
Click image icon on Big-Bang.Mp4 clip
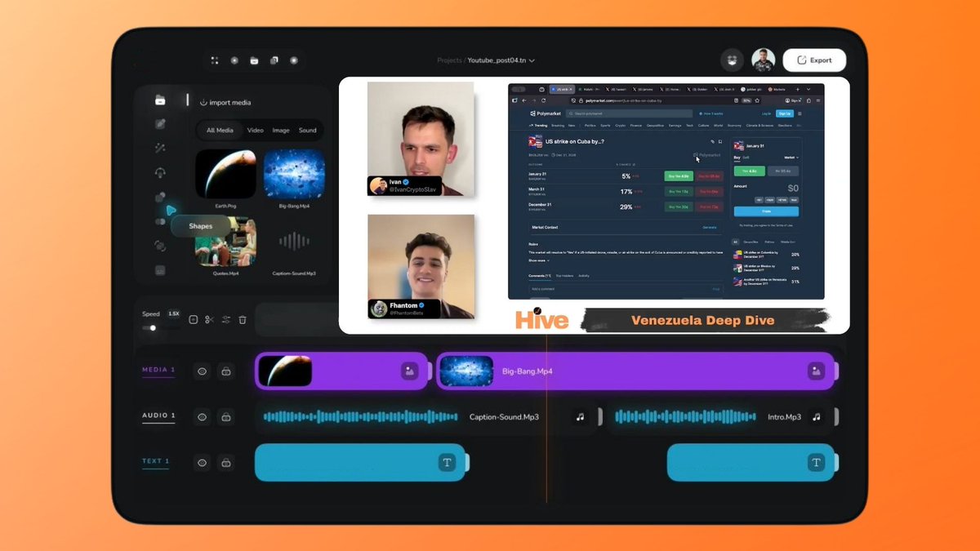[x=815, y=371]
